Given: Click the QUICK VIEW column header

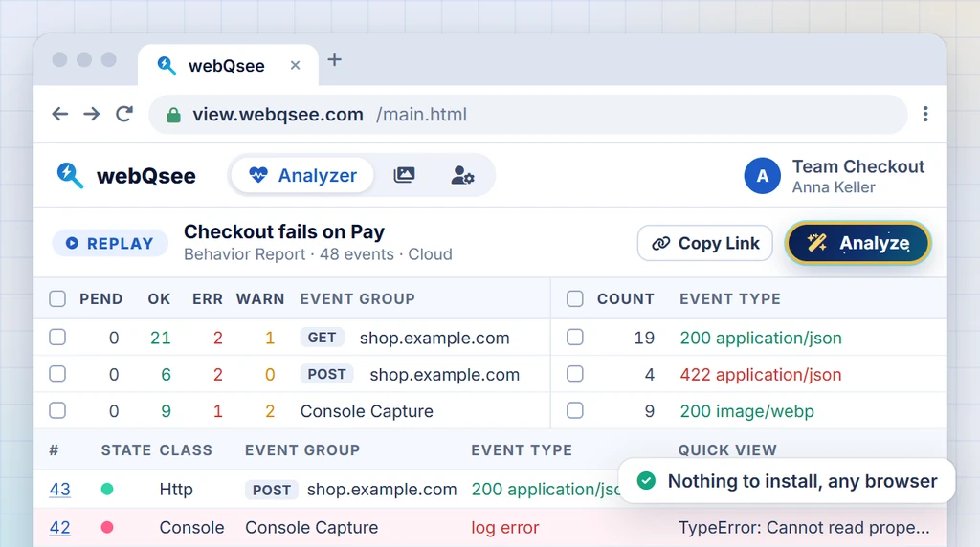Looking at the screenshot, I should coord(727,450).
